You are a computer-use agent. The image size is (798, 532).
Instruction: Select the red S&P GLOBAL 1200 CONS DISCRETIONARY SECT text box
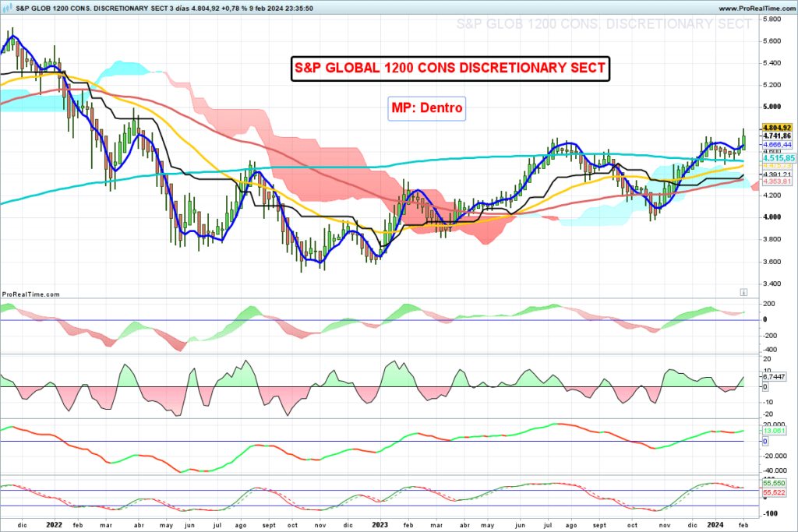pyautogui.click(x=450, y=68)
